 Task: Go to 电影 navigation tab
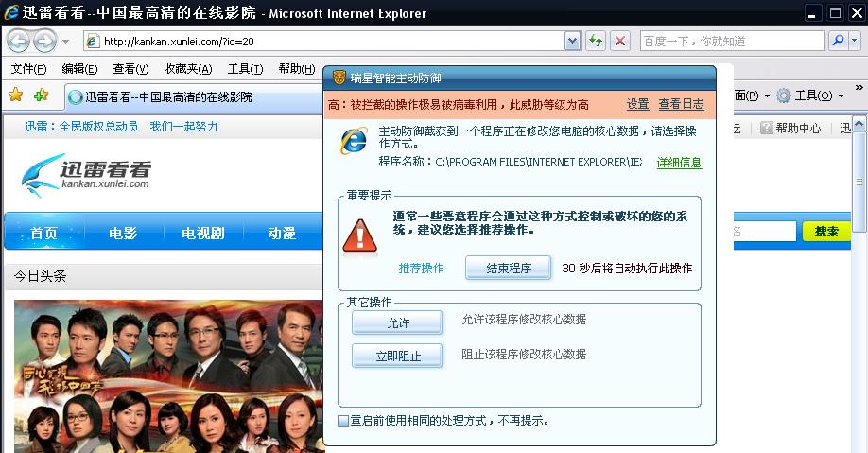pos(123,234)
